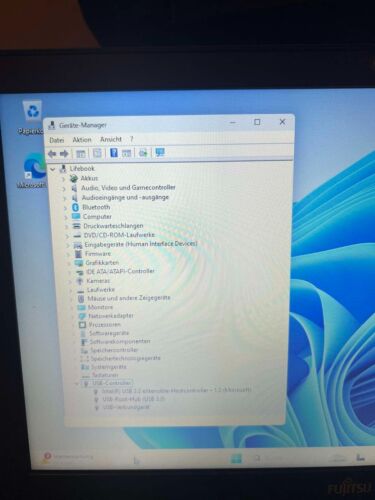Maximize the Geräte-Manager window
Screen dimensions: 375x500
point(257,122)
